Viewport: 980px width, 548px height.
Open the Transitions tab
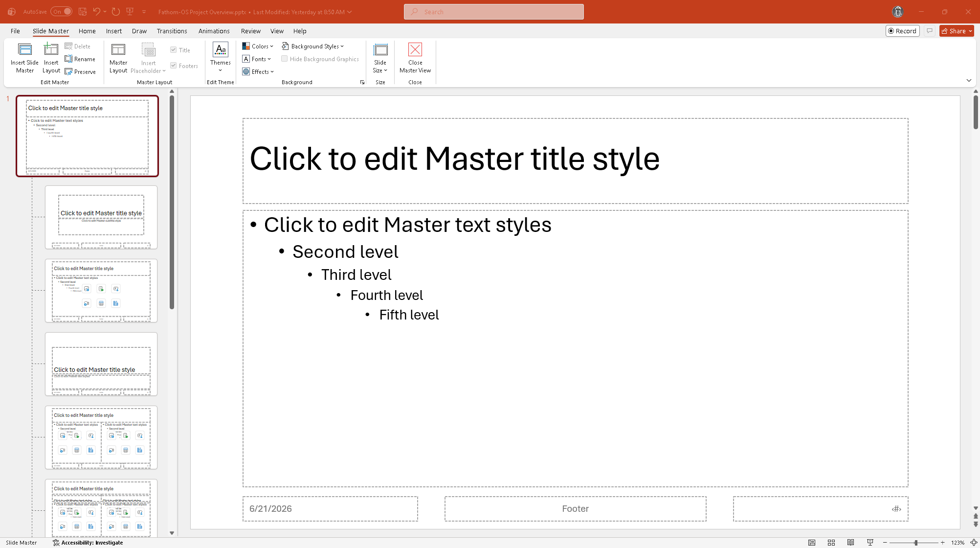[172, 31]
